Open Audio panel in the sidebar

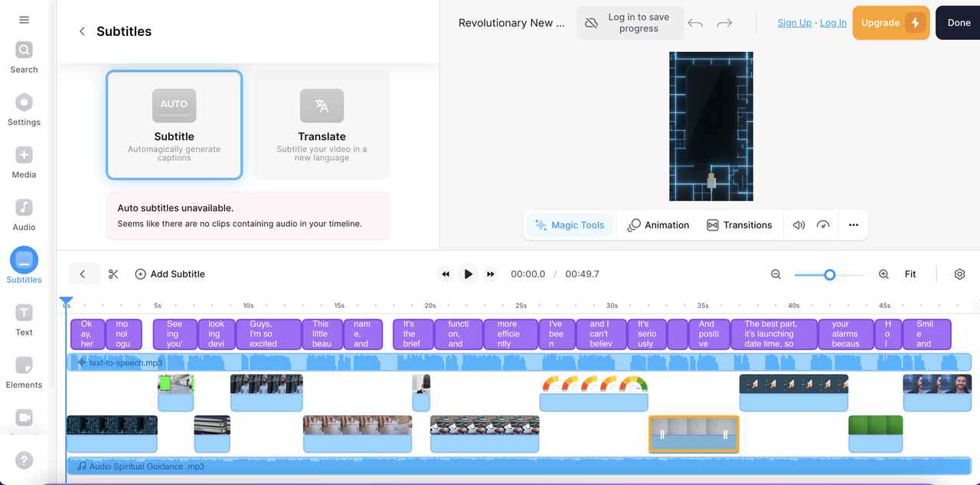click(x=24, y=215)
